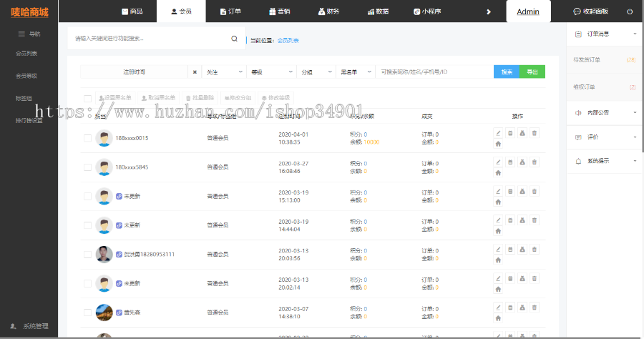Click the blue 搜索 button
Viewport: 644px width, 339px height.
(x=507, y=72)
